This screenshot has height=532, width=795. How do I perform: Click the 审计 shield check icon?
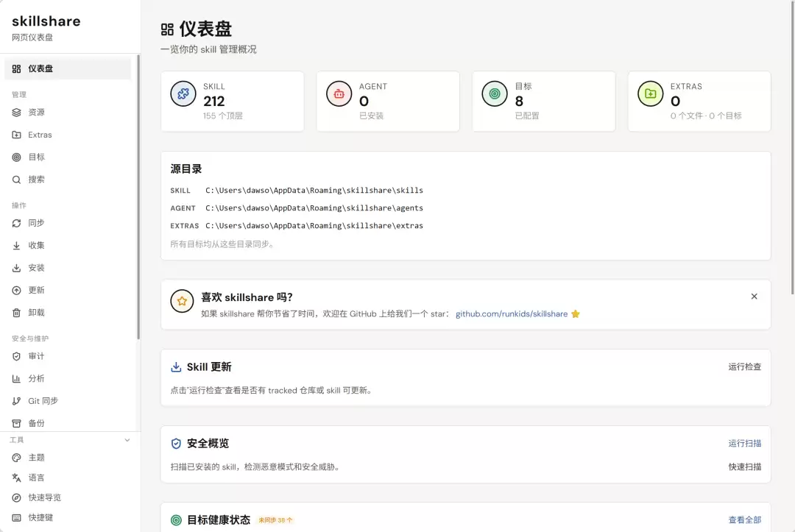16,356
